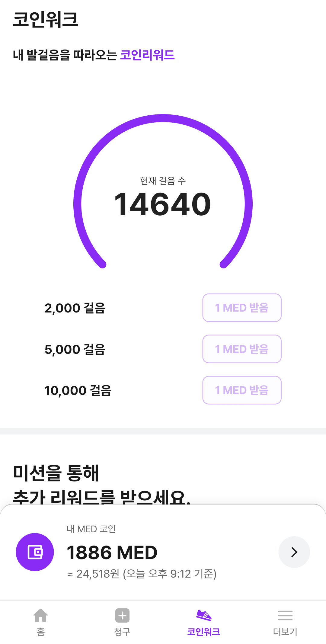
Task: Tap the 10,000 걸음 goal label
Action: (78, 390)
